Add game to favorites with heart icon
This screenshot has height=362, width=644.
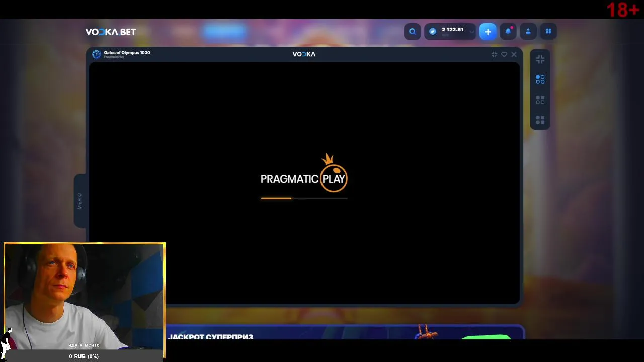[504, 54]
